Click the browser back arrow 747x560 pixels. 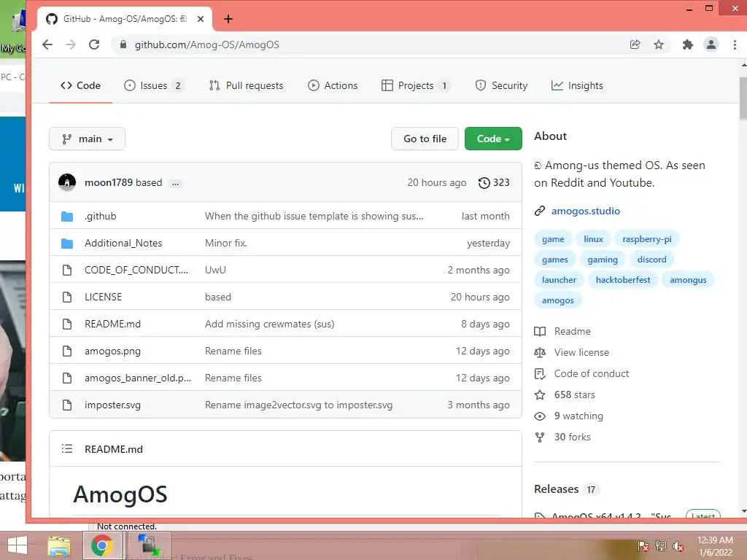(47, 44)
